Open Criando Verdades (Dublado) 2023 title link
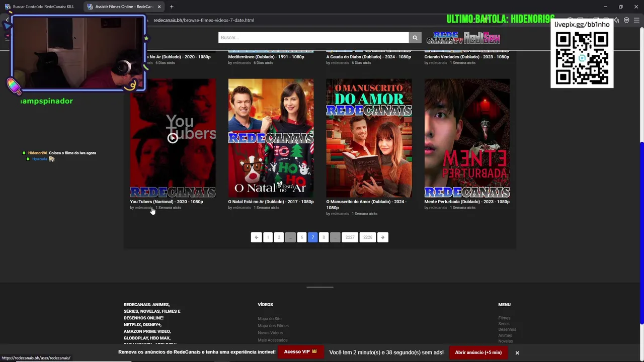Image resolution: width=644 pixels, height=362 pixels. point(467,57)
